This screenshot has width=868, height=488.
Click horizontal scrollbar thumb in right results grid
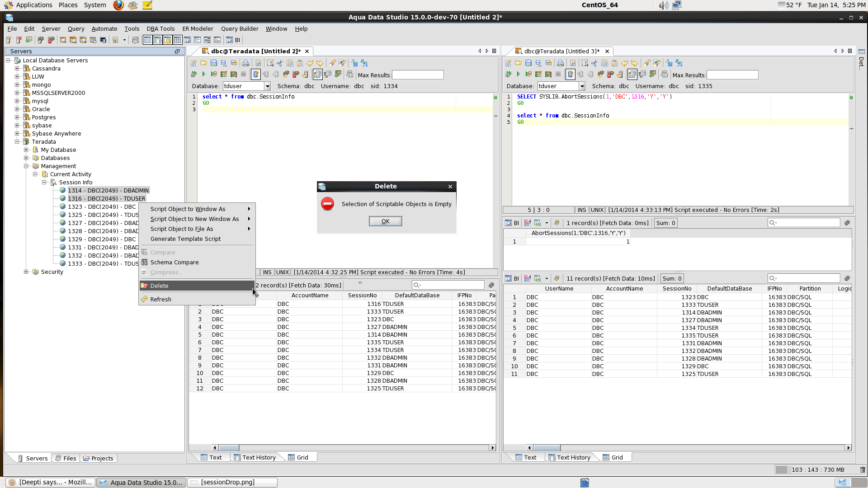point(547,448)
